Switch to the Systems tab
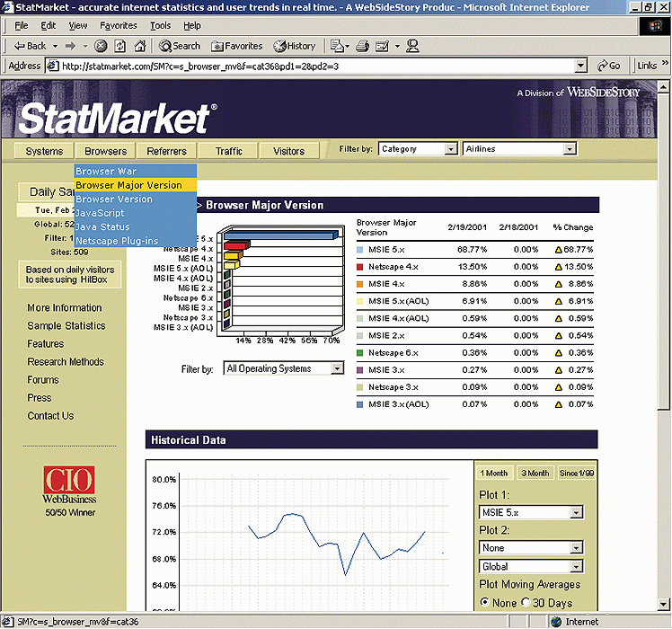This screenshot has width=672, height=629. click(44, 151)
